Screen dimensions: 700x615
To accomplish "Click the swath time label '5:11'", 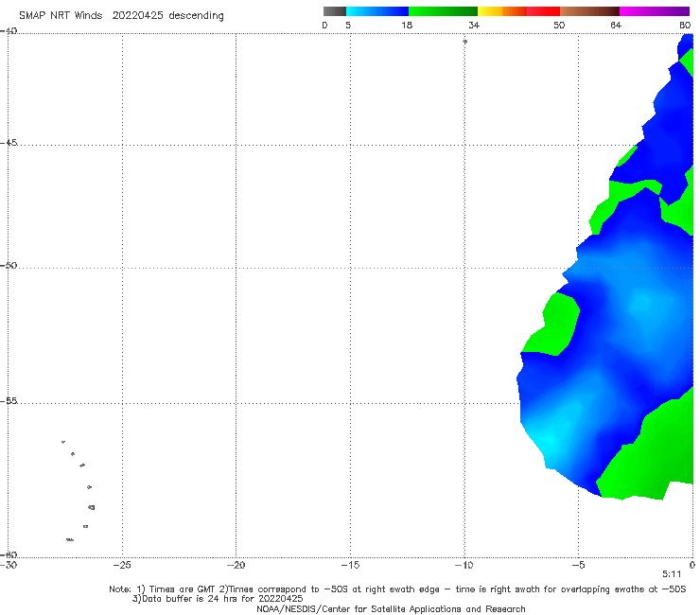I will coord(672,574).
